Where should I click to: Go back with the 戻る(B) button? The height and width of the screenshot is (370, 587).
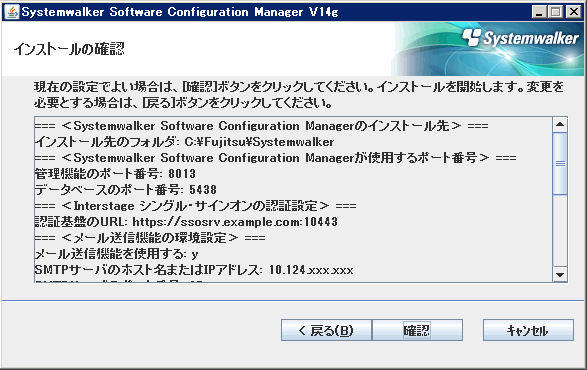(326, 330)
